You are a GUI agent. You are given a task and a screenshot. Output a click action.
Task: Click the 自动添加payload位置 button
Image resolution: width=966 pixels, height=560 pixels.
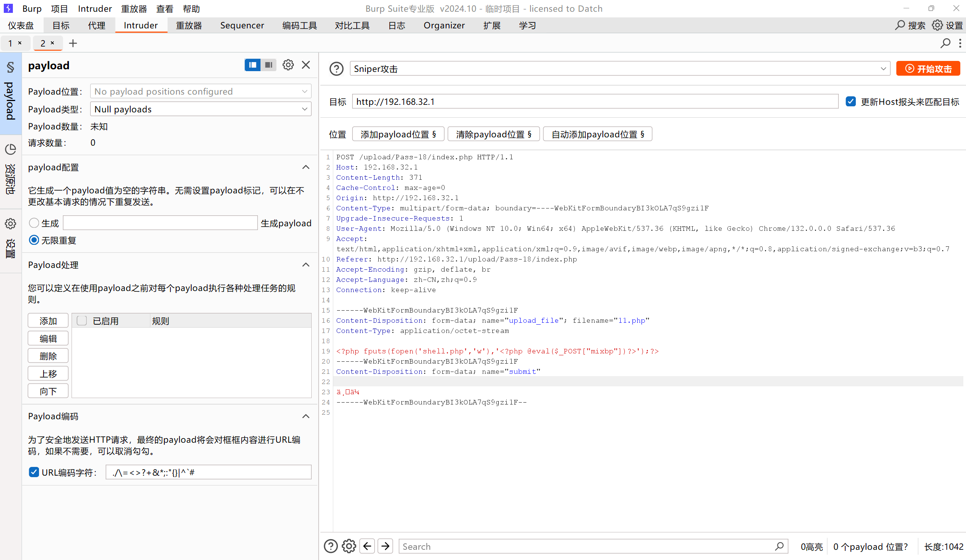click(597, 134)
